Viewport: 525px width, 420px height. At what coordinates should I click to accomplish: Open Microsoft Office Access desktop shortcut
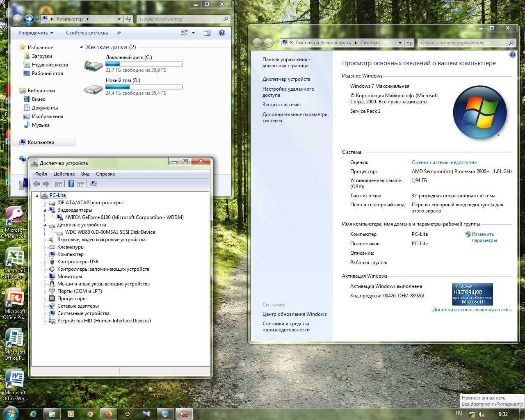(15, 222)
